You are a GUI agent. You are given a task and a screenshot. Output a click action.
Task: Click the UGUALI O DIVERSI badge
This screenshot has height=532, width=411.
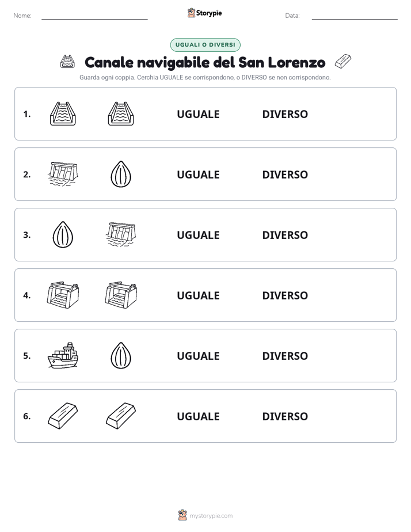click(205, 45)
